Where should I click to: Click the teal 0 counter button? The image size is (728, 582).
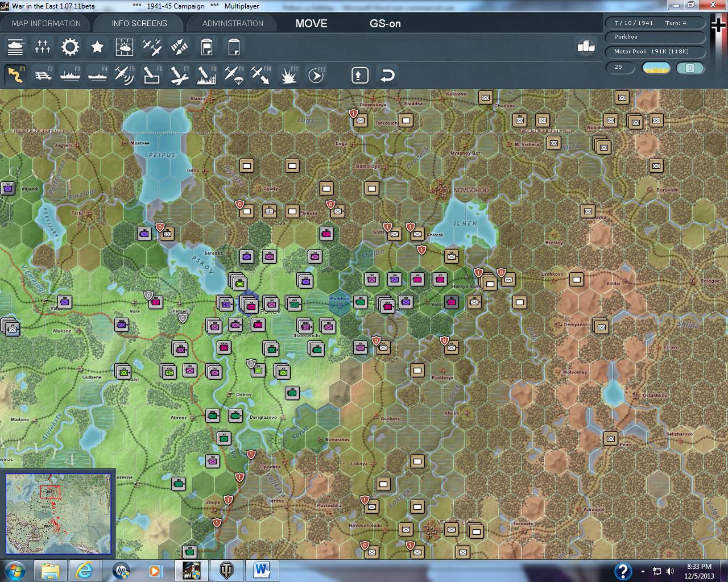point(690,68)
